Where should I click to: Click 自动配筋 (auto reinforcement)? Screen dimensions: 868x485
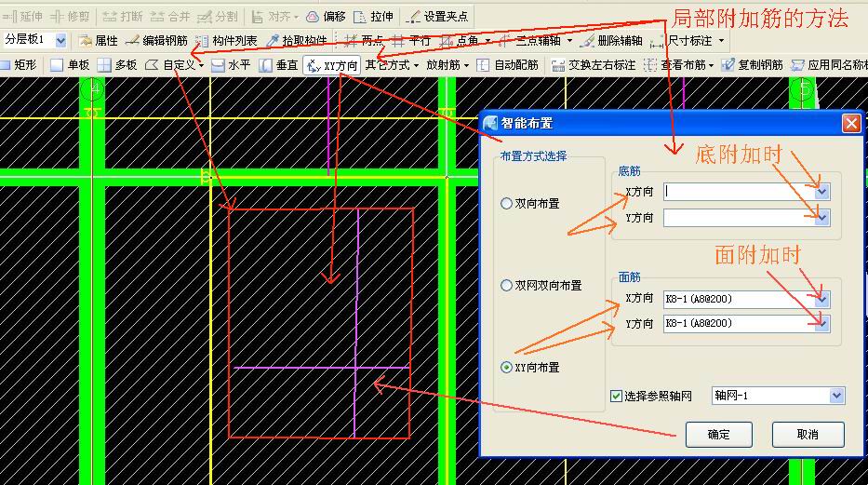tap(508, 65)
